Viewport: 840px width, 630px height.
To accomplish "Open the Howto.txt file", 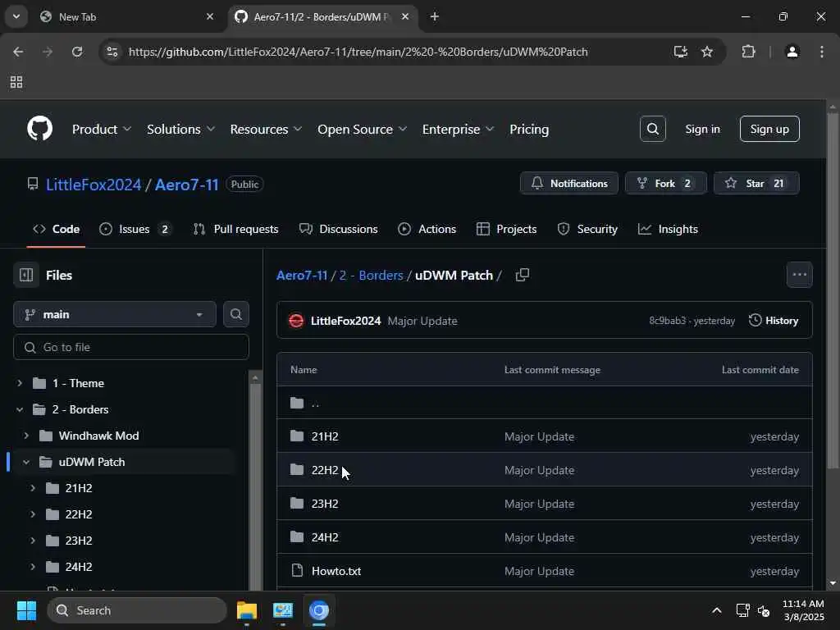I will 336,571.
